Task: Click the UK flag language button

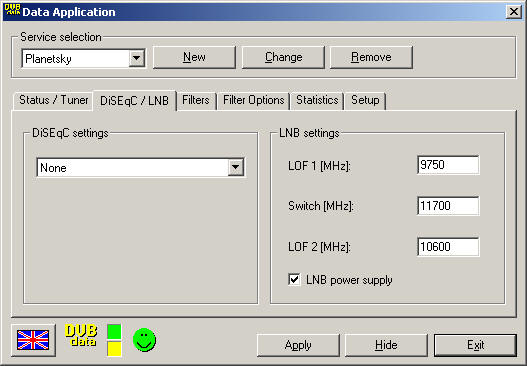Action: click(33, 340)
